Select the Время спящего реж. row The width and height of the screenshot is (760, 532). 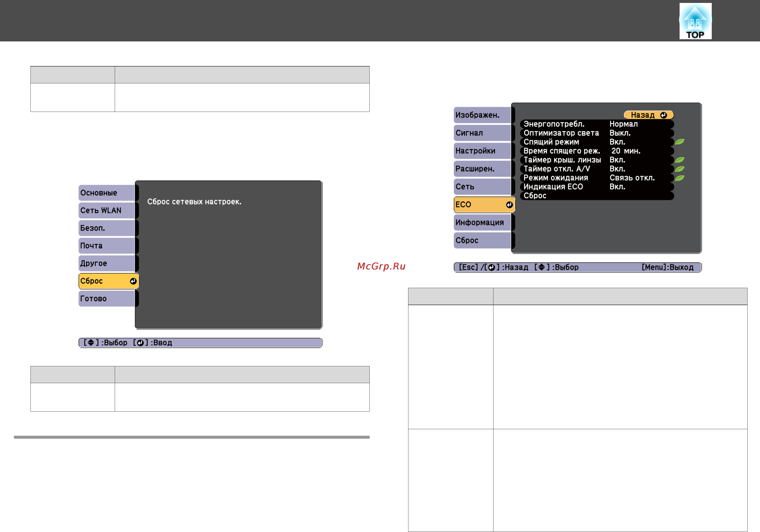pyautogui.click(x=597, y=151)
